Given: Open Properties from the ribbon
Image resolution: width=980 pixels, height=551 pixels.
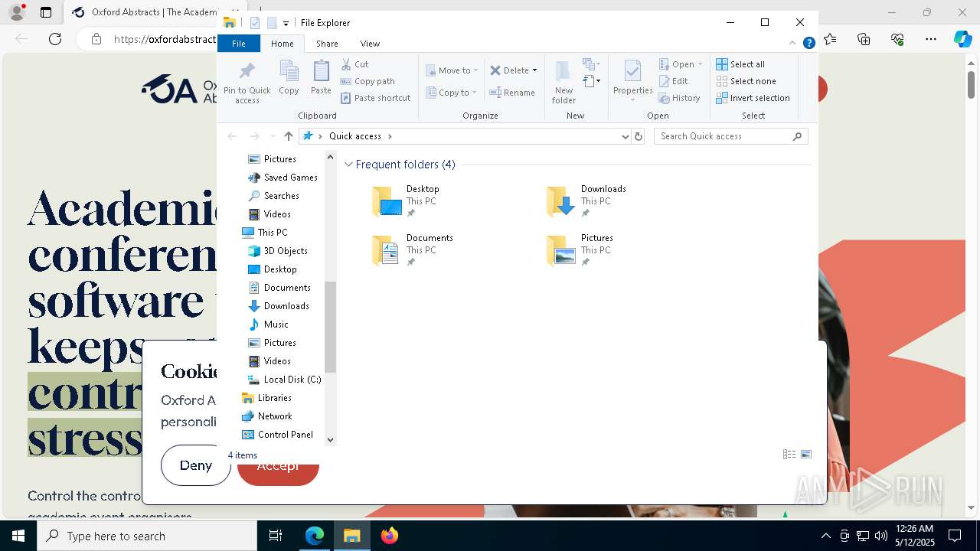Looking at the screenshot, I should tap(632, 80).
